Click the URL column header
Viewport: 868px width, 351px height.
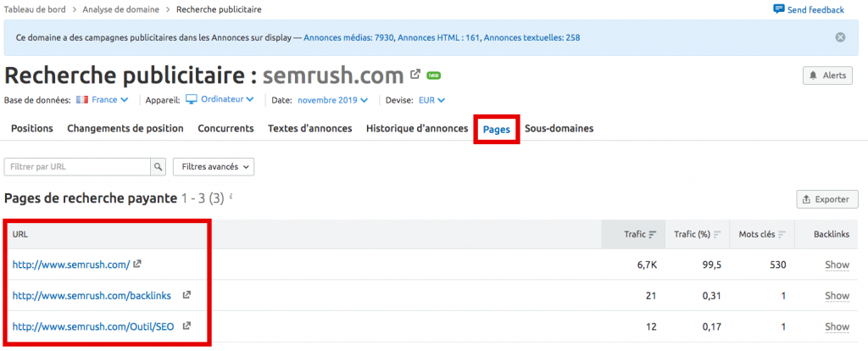tap(20, 234)
